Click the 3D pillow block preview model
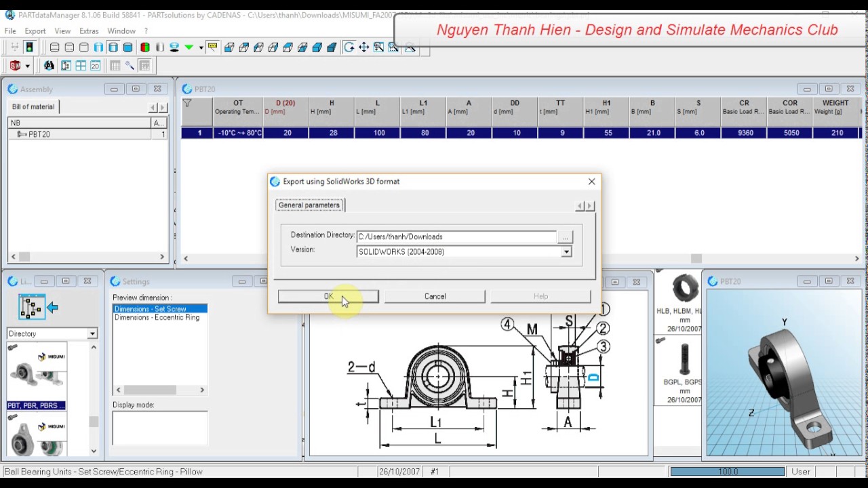868x488 pixels. pos(790,390)
